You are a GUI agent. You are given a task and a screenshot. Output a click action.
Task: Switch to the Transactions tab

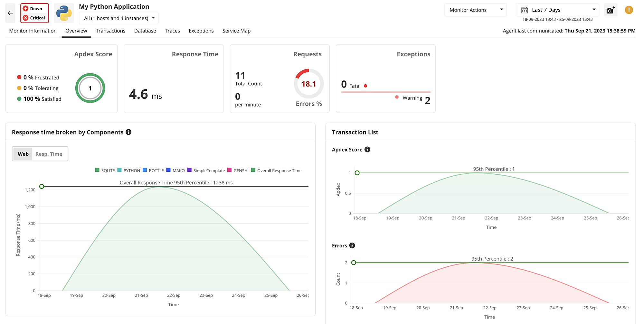pos(110,31)
